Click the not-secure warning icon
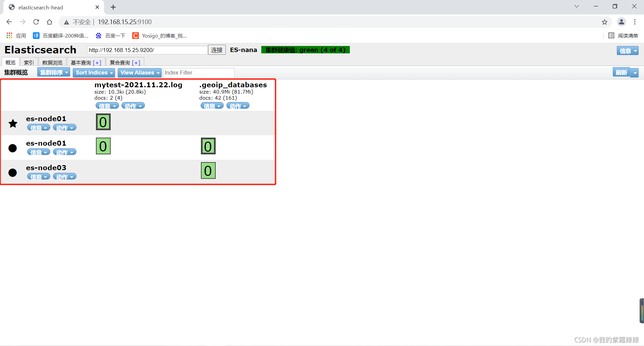Screen dimensions: 644x346 66,22
